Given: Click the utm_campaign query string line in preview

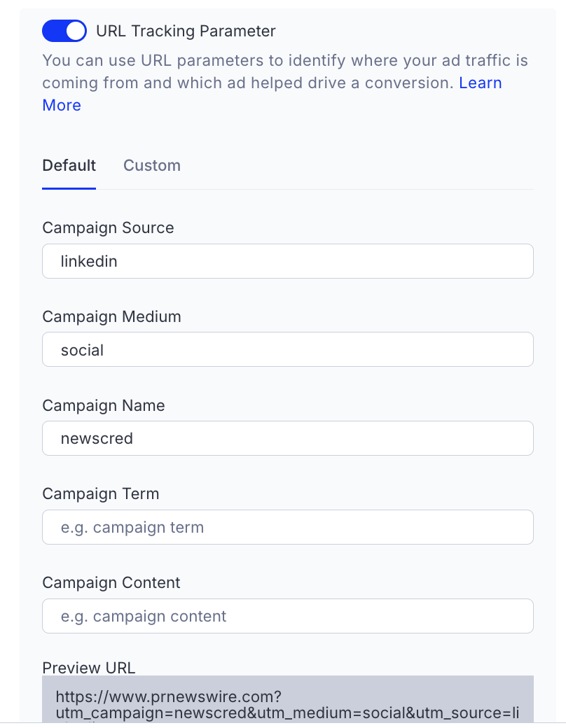Looking at the screenshot, I should [287, 713].
